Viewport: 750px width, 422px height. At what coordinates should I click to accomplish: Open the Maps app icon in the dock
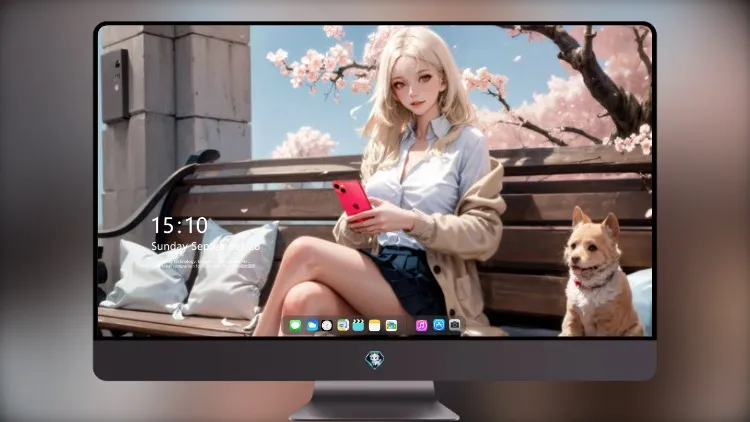pyautogui.click(x=342, y=325)
